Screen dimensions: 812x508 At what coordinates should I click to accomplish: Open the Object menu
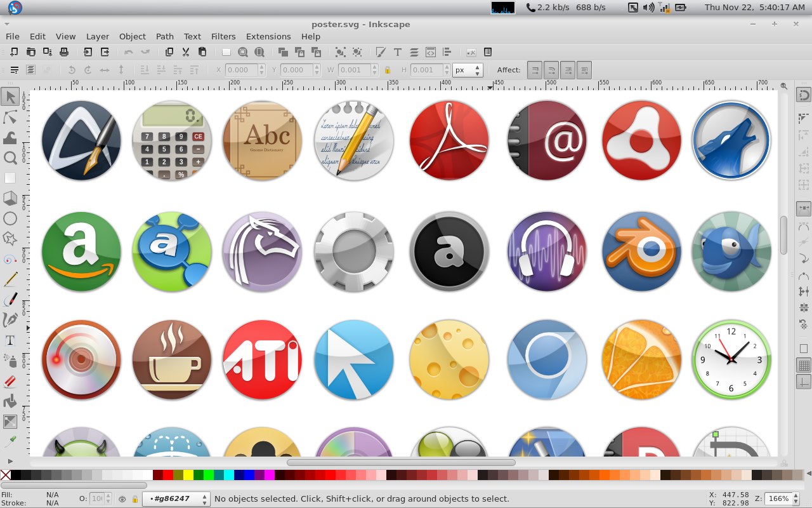coord(133,36)
